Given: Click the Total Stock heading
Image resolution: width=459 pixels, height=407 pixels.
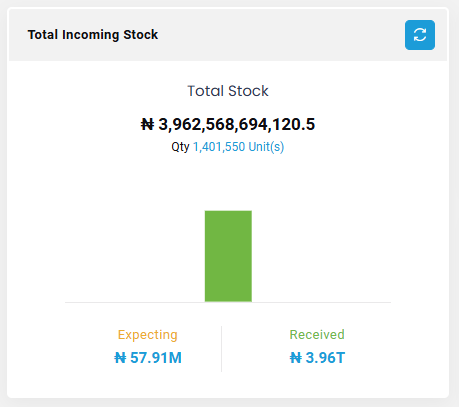Looking at the screenshot, I should tap(228, 91).
